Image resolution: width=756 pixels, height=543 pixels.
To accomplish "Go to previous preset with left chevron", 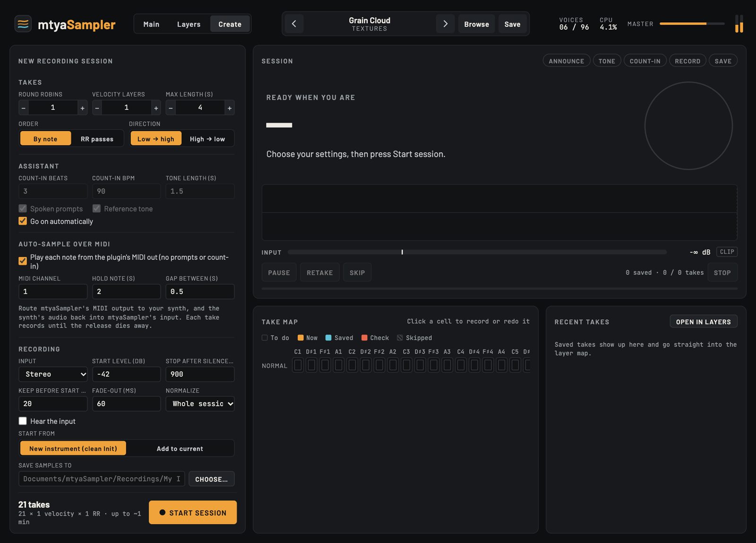I will [x=294, y=24].
